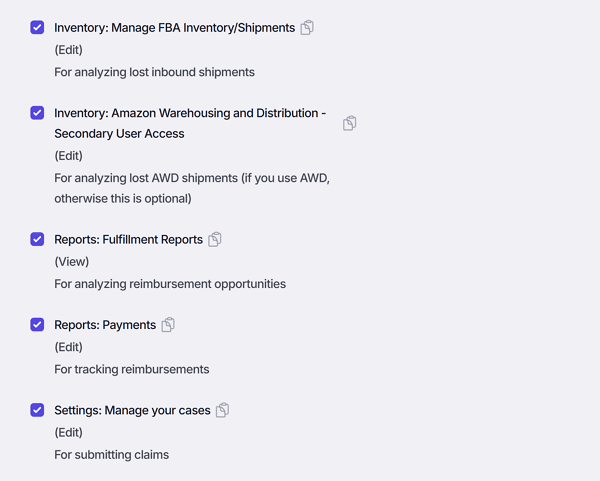Copy the Manage FBA Inventory/Shipments permission name
Viewport: 600px width, 481px height.
pos(307,28)
